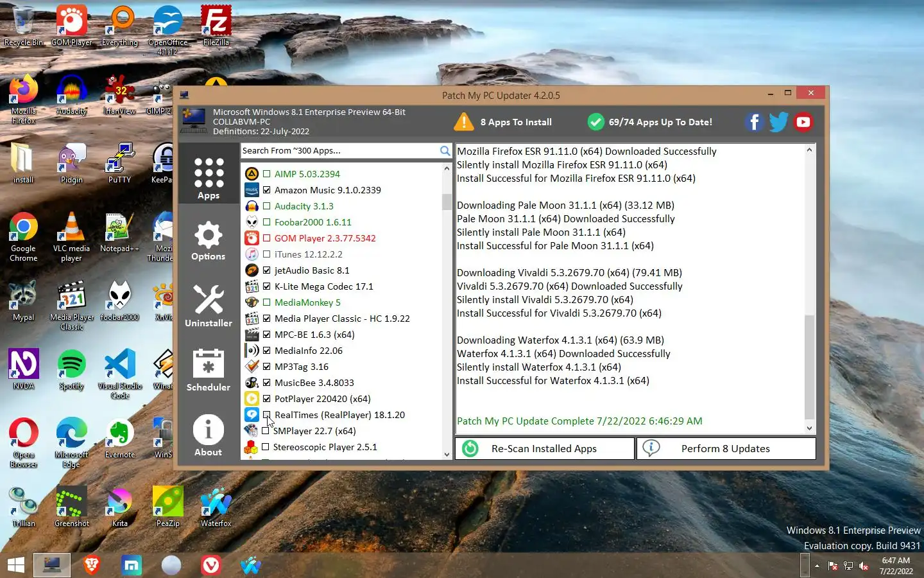
Task: Click the Windows Start button
Action: (x=15, y=565)
